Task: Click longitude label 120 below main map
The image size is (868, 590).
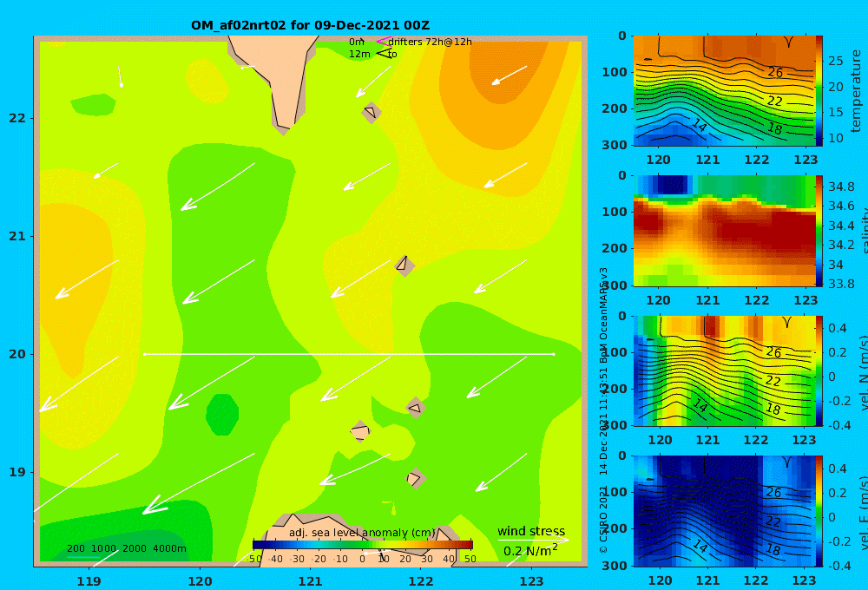Action: [x=200, y=581]
